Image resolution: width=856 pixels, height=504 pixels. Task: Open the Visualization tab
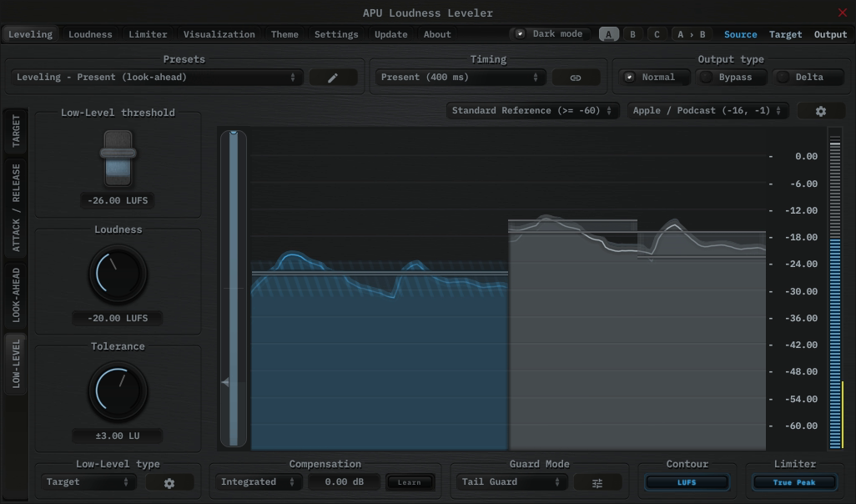[219, 34]
